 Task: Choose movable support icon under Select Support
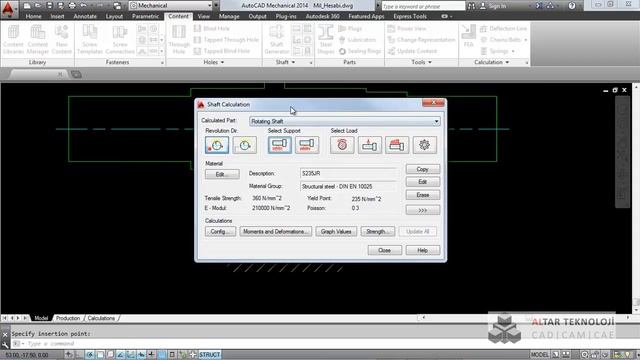(307, 145)
